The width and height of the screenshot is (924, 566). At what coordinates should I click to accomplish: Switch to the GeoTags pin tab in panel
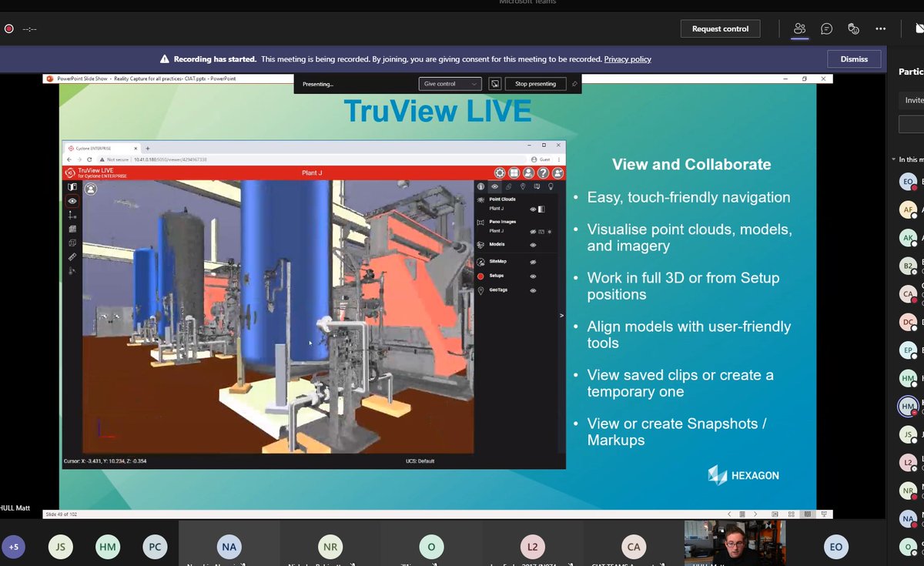pyautogui.click(x=523, y=186)
